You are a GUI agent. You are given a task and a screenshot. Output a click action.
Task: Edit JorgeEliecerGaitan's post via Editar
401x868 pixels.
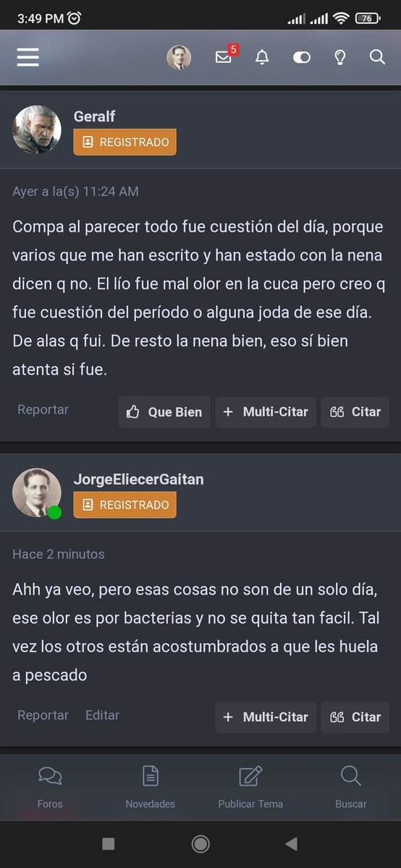coord(102,715)
